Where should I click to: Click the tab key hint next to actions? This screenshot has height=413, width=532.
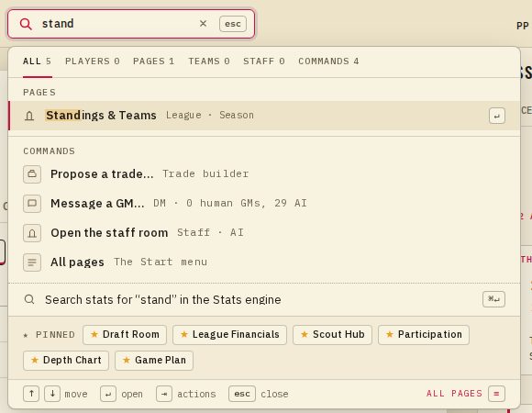(x=164, y=394)
